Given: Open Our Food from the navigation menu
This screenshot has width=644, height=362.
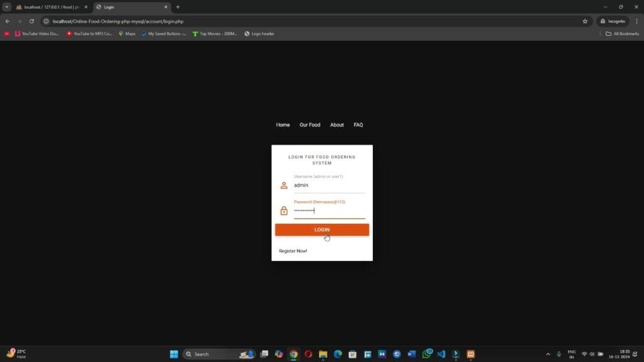Looking at the screenshot, I should 309,124.
